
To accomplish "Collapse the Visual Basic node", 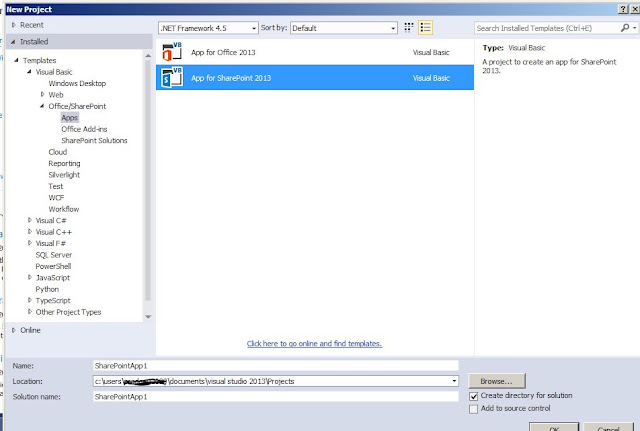I will pyautogui.click(x=29, y=71).
